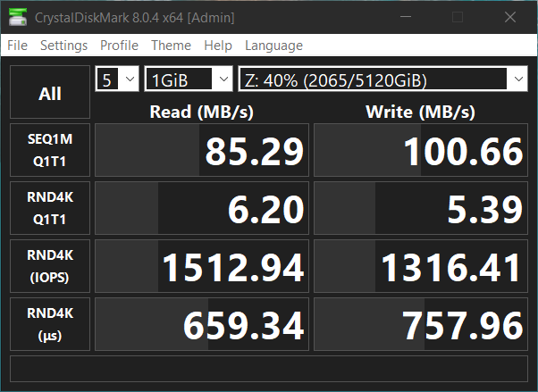Start the RND4K Q1T1 test
Screen dimensions: 538x392
50,208
